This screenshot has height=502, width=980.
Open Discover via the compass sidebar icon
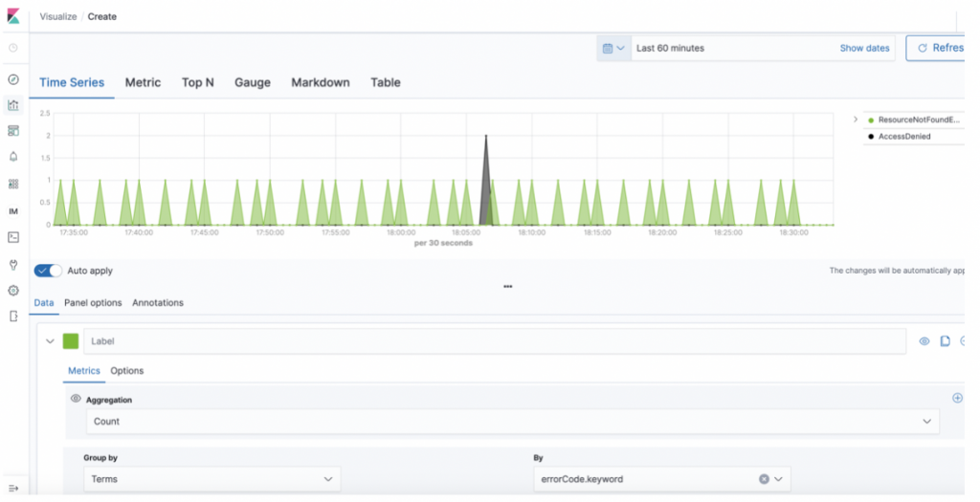click(x=13, y=79)
